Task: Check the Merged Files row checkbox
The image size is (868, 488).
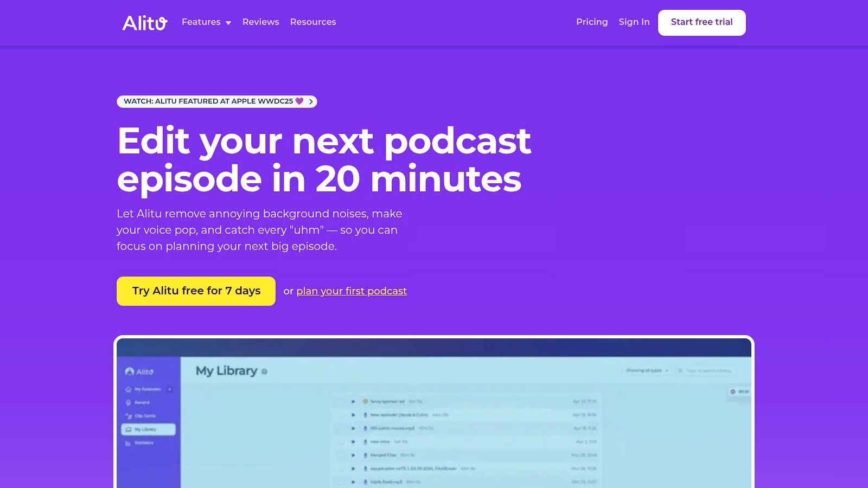Action: coord(341,455)
